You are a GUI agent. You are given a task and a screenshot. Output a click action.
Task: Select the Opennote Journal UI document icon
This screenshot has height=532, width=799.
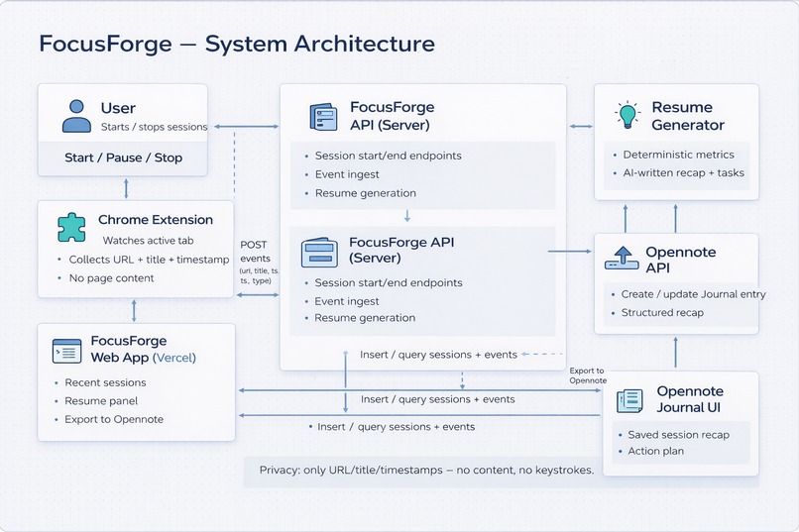tap(629, 400)
